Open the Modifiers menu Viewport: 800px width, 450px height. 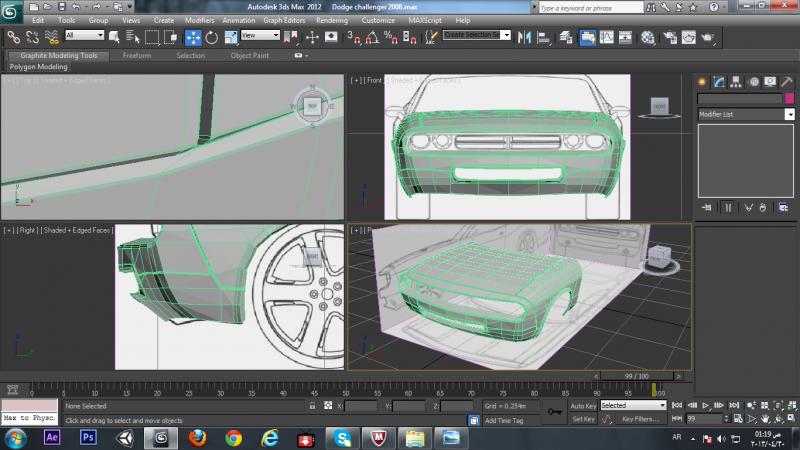pos(199,20)
